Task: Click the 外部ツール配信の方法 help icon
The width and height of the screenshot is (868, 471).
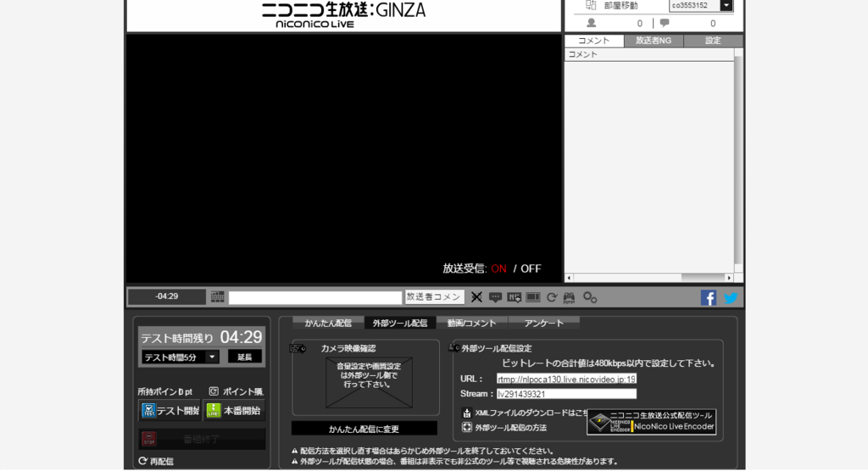Action: tap(467, 427)
